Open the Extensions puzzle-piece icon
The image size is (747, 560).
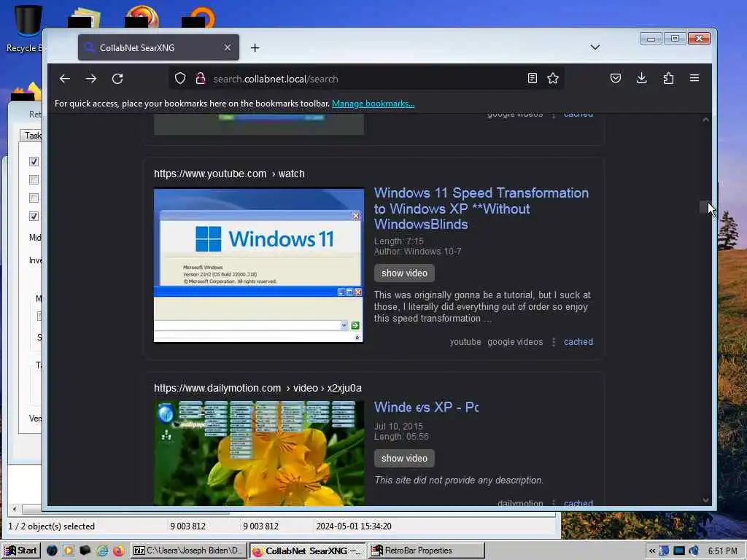pyautogui.click(x=668, y=78)
